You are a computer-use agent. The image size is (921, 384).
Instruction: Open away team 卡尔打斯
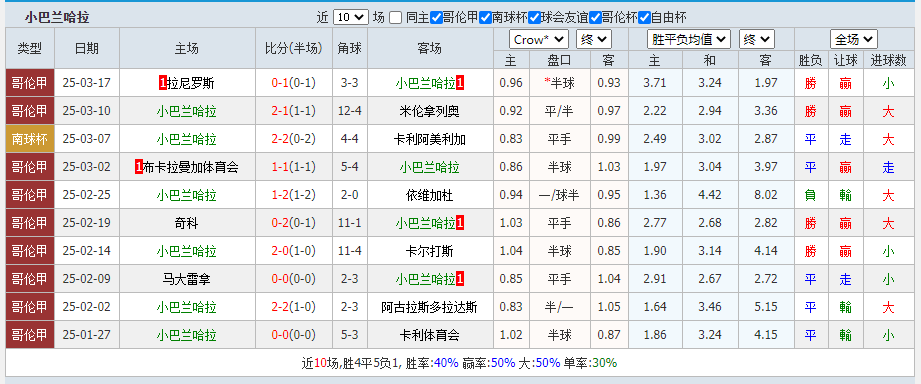point(429,251)
